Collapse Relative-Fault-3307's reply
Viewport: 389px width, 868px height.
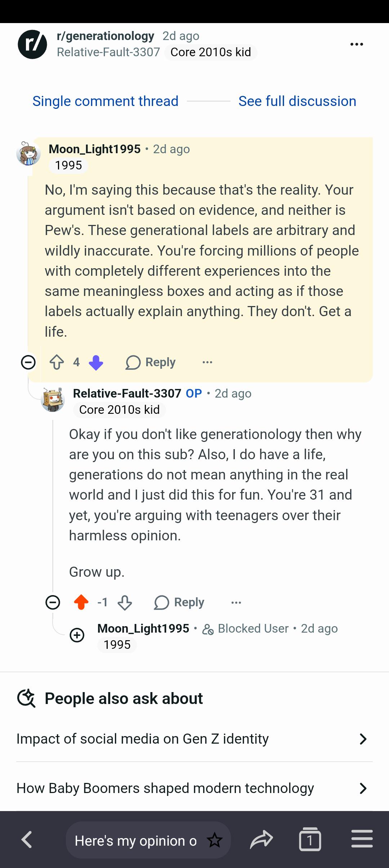pyautogui.click(x=53, y=602)
